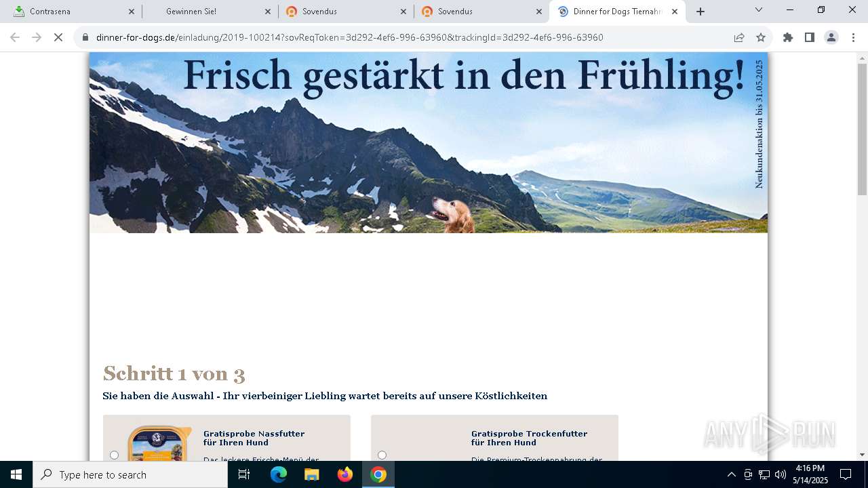Viewport: 868px width, 488px height.
Task: Open the Extensions puzzle icon
Action: [x=788, y=37]
